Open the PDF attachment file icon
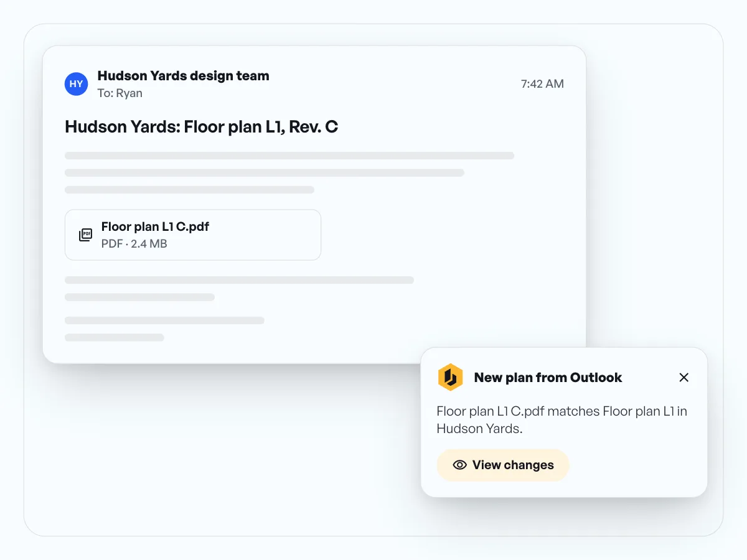 85,235
